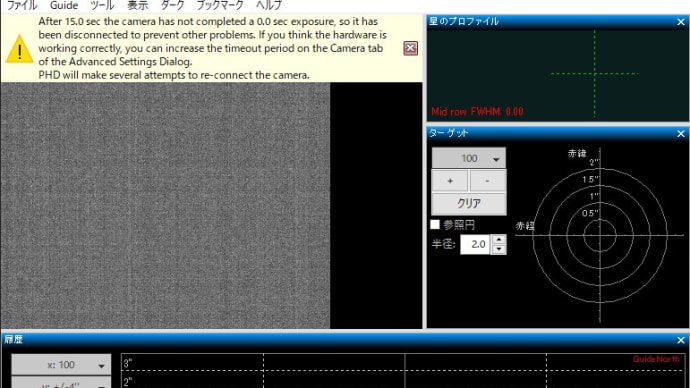
Task: Close the 星のプロファイル panel
Action: pos(681,22)
